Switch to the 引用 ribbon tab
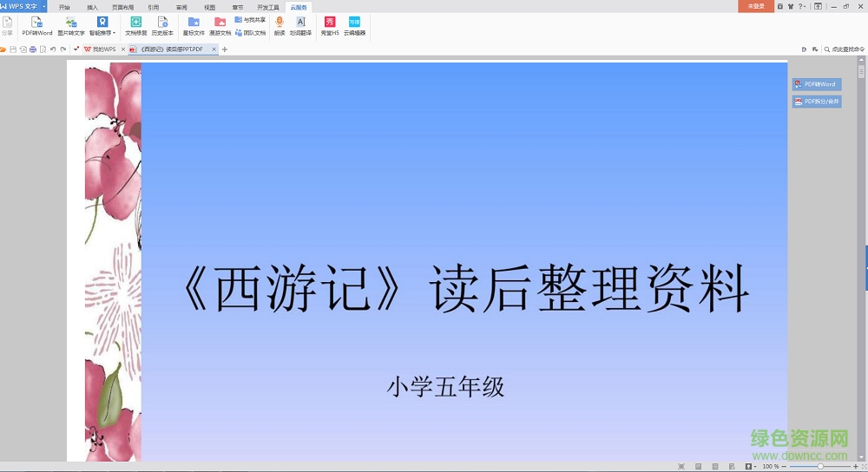This screenshot has height=472, width=868. tap(154, 7)
